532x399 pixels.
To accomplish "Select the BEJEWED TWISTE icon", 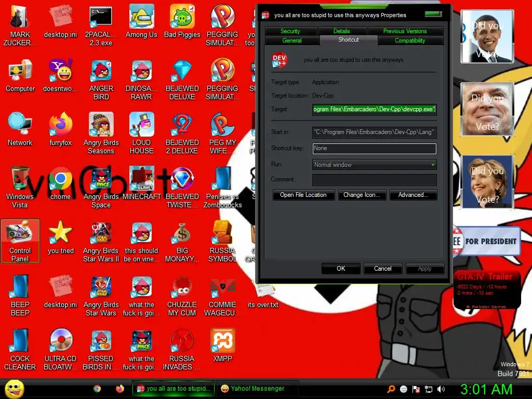I will click(x=182, y=188).
